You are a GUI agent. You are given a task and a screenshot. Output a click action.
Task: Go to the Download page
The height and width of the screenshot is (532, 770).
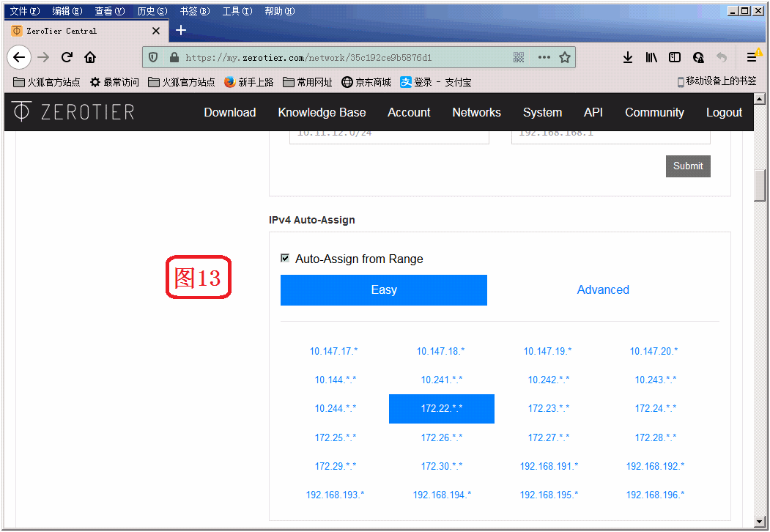coord(230,113)
